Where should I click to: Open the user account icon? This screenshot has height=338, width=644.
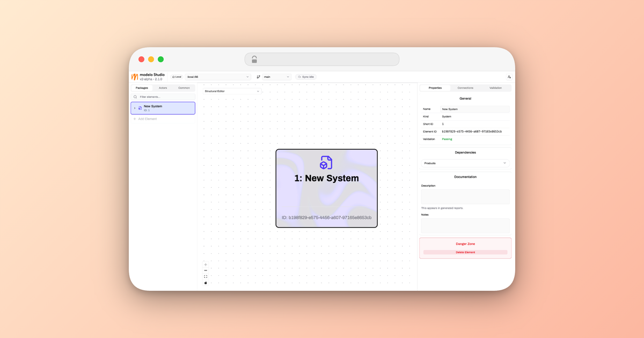pyautogui.click(x=509, y=77)
